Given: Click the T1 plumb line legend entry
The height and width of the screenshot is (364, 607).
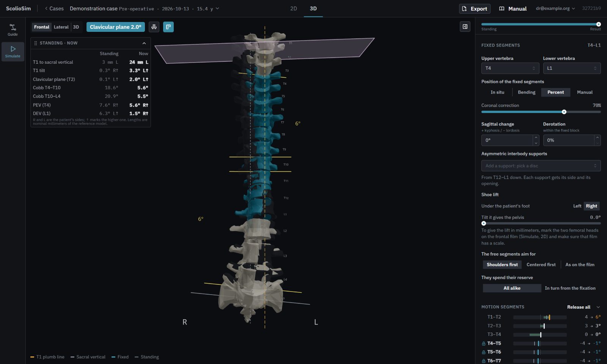Looking at the screenshot, I should tap(47, 357).
